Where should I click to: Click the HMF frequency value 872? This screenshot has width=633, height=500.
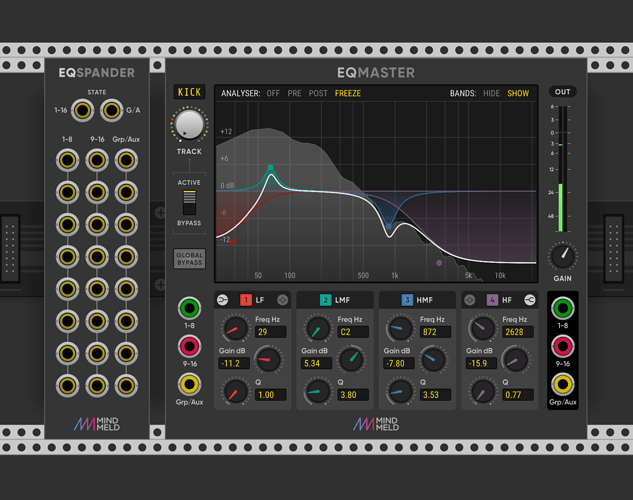435,332
